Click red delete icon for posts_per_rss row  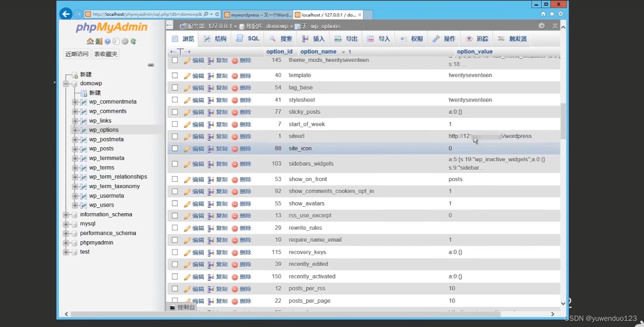235,289
